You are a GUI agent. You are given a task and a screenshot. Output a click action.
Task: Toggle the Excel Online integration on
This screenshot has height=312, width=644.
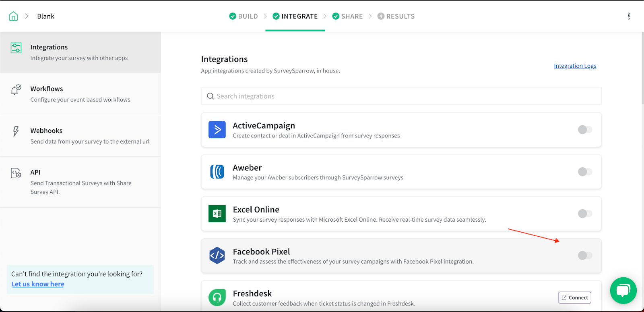point(585,214)
